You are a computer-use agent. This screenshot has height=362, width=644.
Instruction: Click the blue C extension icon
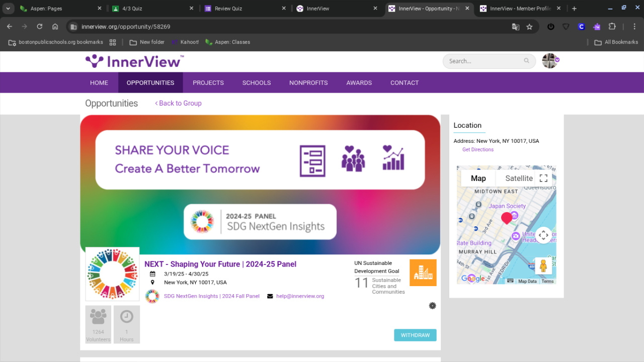point(582,27)
